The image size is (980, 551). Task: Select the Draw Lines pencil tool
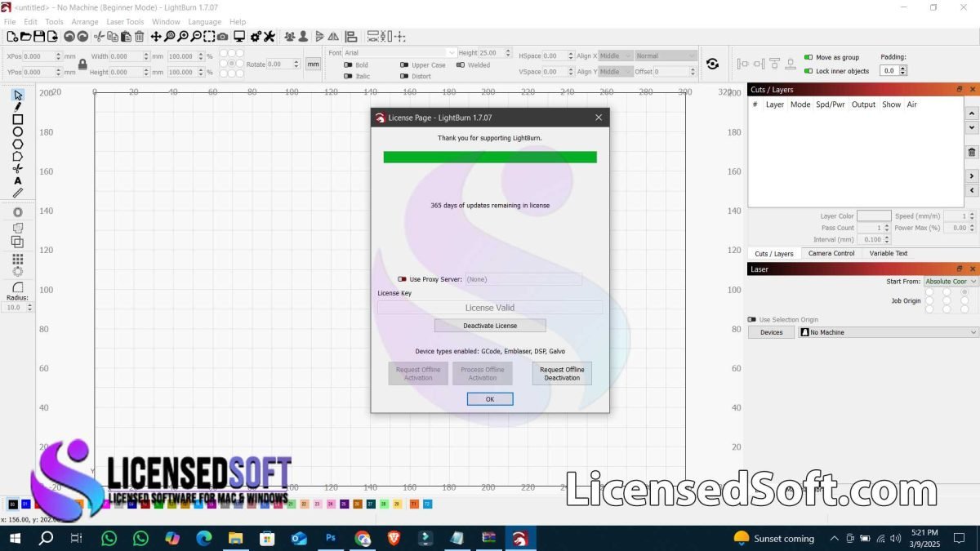pos(18,107)
